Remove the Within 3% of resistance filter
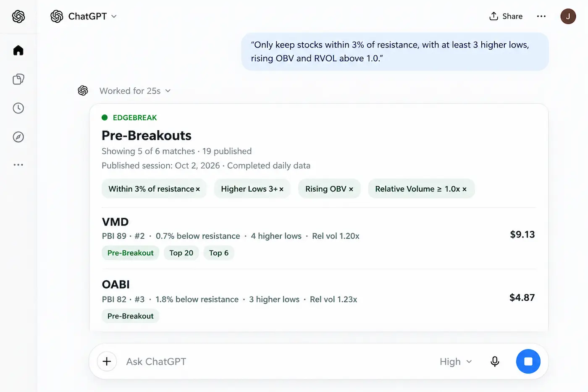The width and height of the screenshot is (588, 392). (198, 189)
